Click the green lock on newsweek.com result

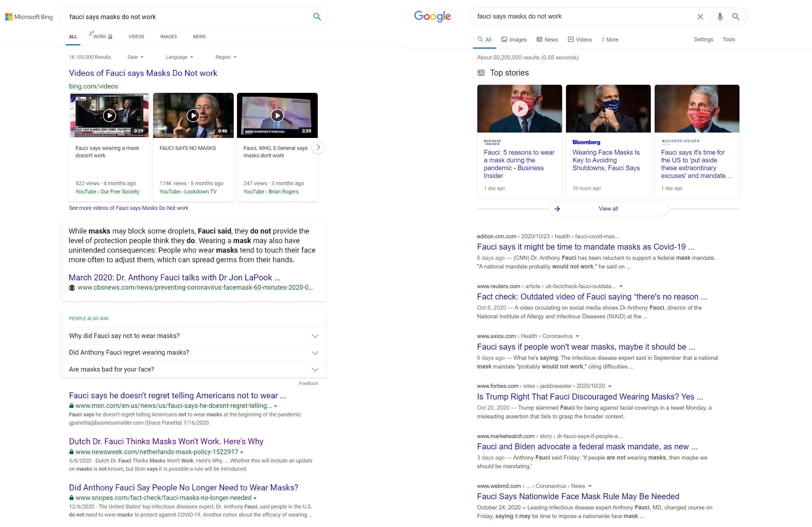[71, 452]
